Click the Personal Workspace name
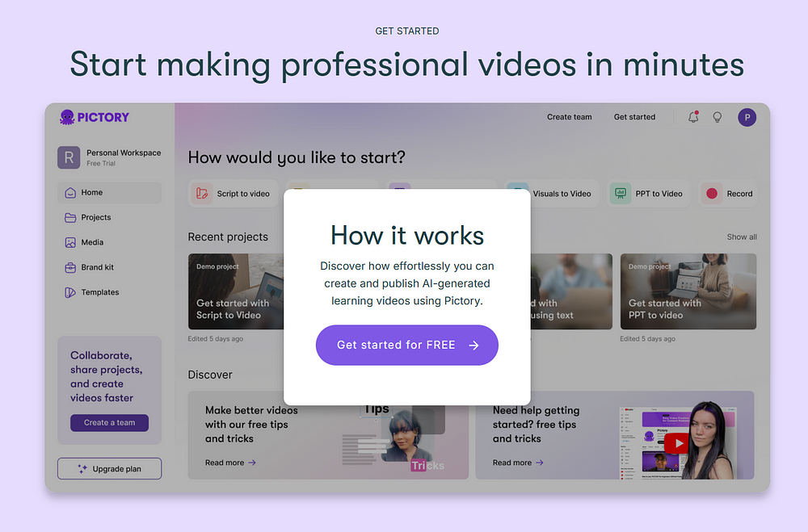This screenshot has width=808, height=532. pyautogui.click(x=124, y=153)
